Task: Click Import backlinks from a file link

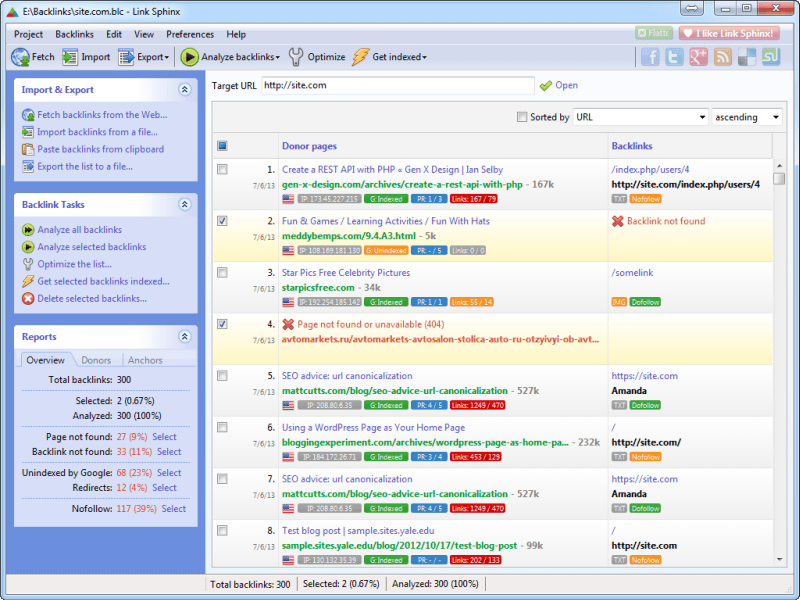Action: click(97, 132)
